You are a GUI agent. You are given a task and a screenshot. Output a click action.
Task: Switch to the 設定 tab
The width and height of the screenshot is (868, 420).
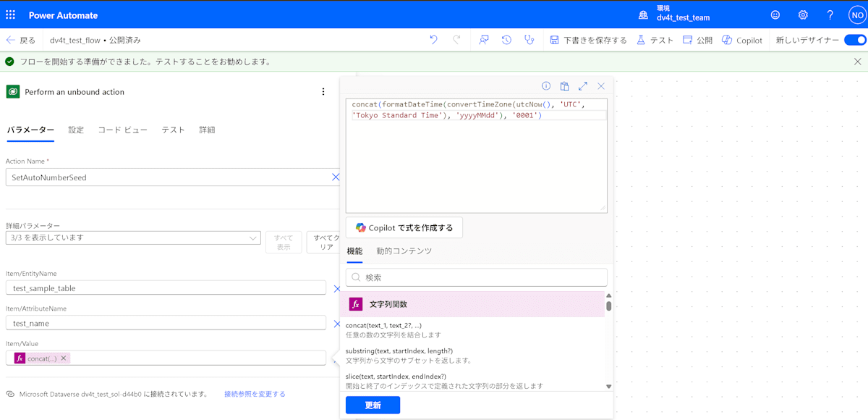(76, 130)
